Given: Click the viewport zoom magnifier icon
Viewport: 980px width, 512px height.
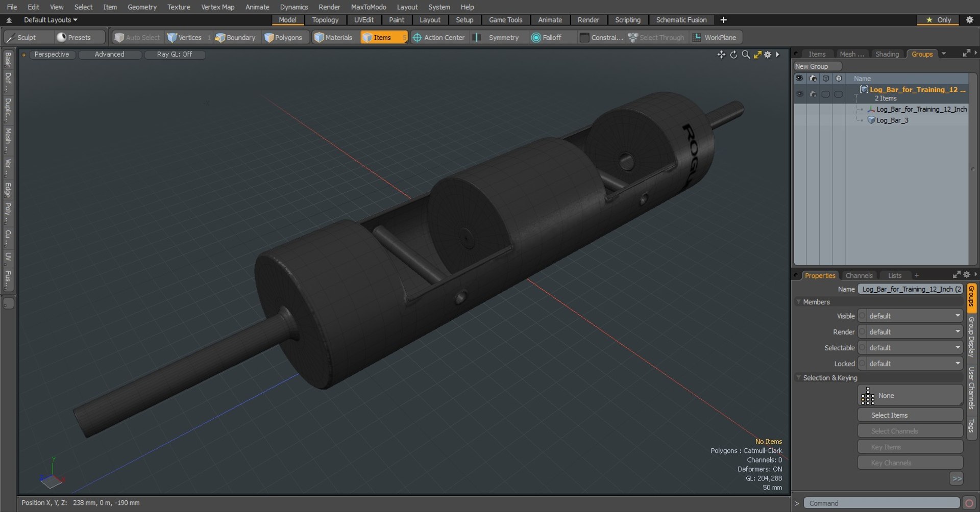Looking at the screenshot, I should point(746,55).
